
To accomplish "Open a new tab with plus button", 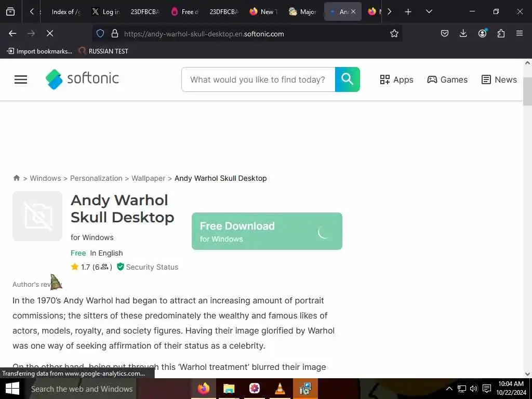I will [408, 12].
